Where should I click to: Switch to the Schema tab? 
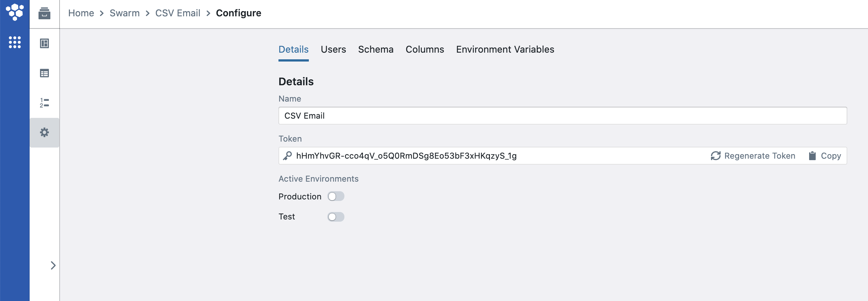tap(375, 49)
